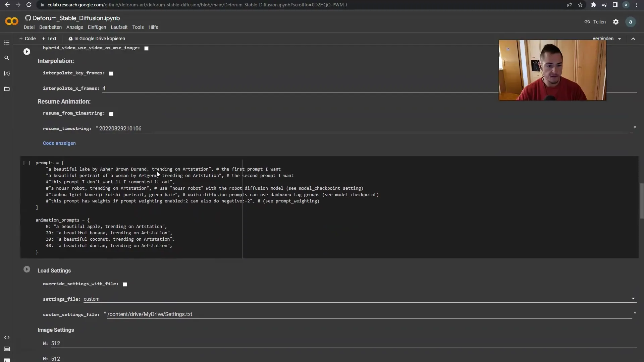Click the Interpolation: heading

[56, 61]
